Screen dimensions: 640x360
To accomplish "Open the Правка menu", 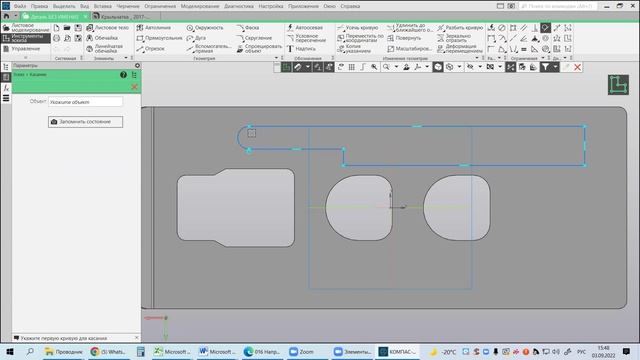I will (x=39, y=6).
